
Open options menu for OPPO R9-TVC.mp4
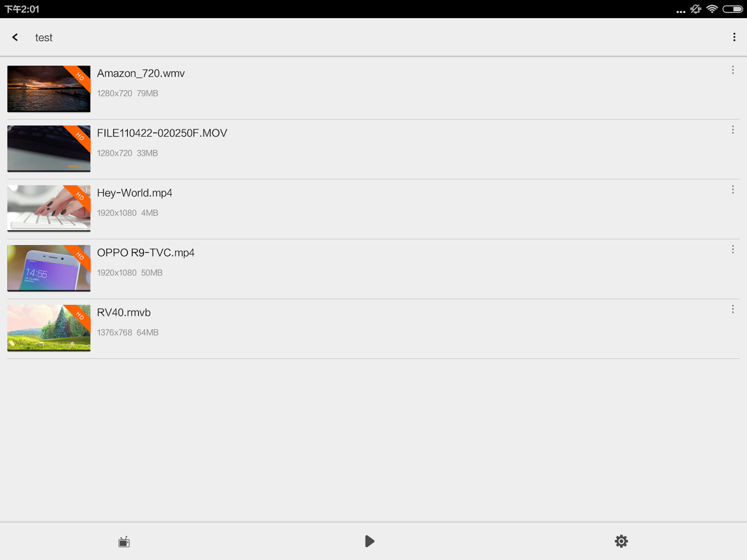pyautogui.click(x=733, y=250)
